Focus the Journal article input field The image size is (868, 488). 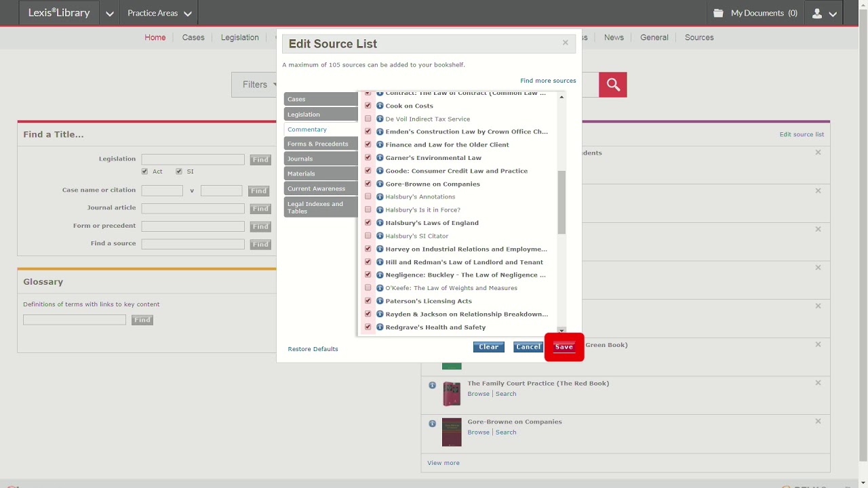[193, 209]
